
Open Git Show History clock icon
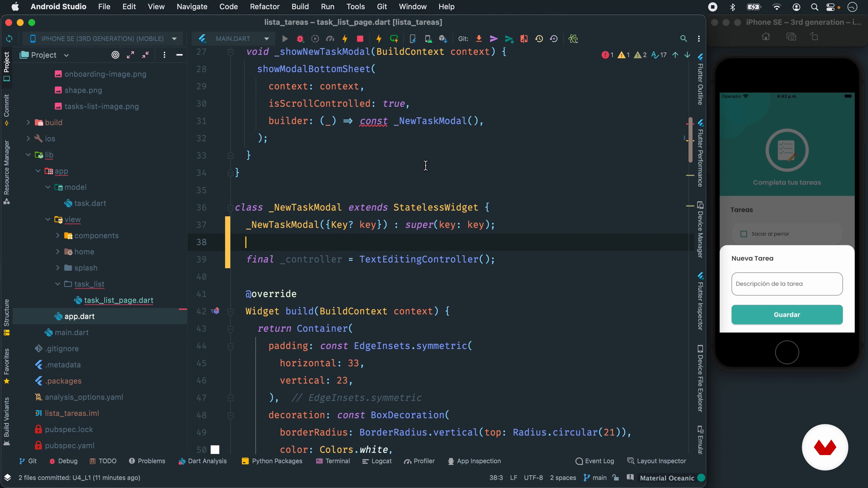coord(539,39)
